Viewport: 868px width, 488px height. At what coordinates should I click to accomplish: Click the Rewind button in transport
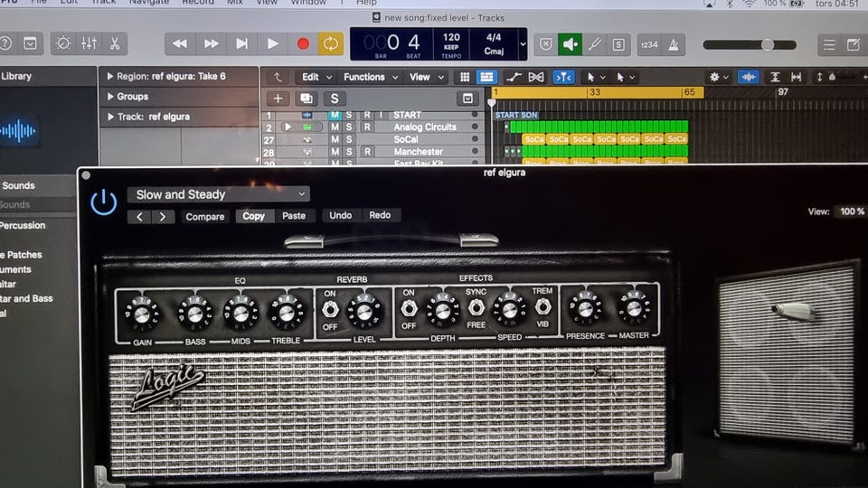tap(180, 43)
